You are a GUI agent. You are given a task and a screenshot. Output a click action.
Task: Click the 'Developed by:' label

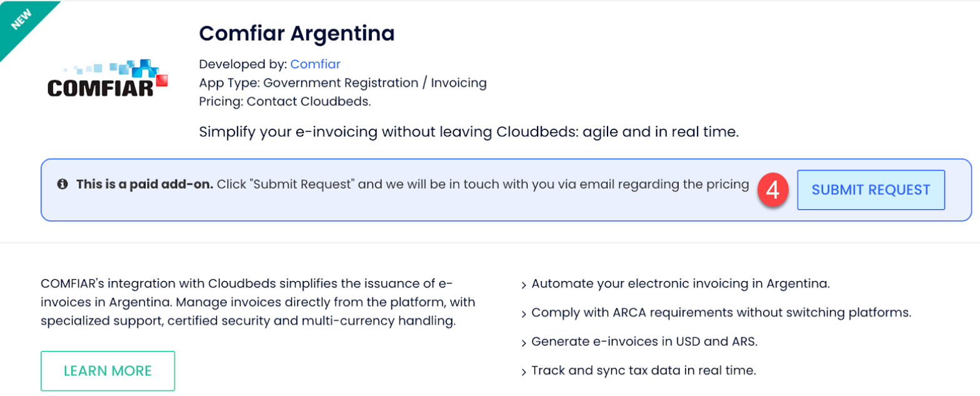pyautogui.click(x=243, y=64)
